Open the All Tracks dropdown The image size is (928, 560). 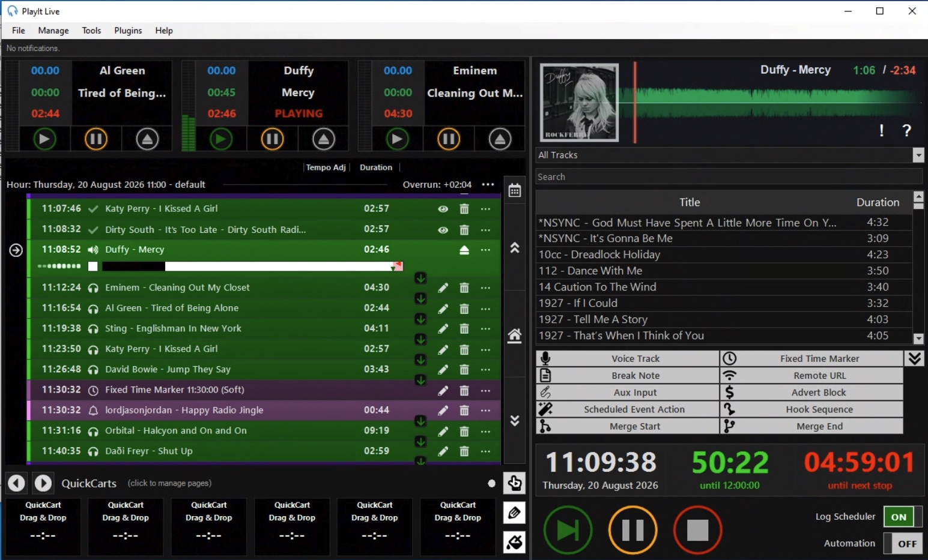tap(918, 155)
